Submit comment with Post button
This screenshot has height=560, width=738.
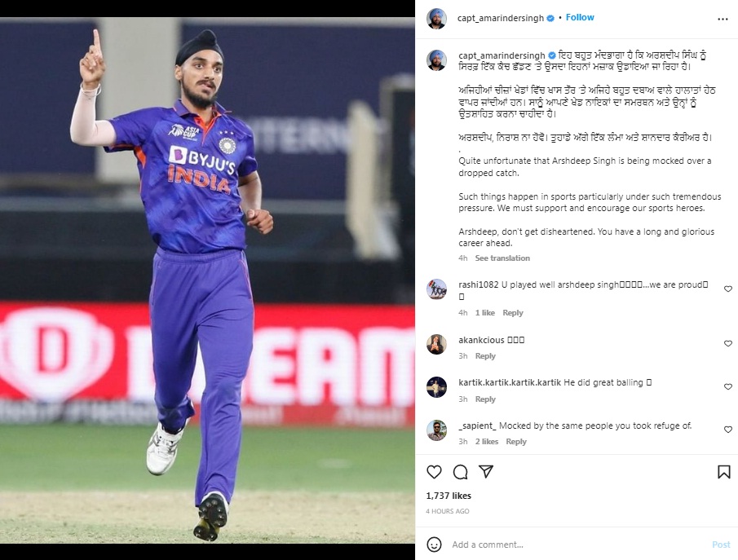click(721, 545)
